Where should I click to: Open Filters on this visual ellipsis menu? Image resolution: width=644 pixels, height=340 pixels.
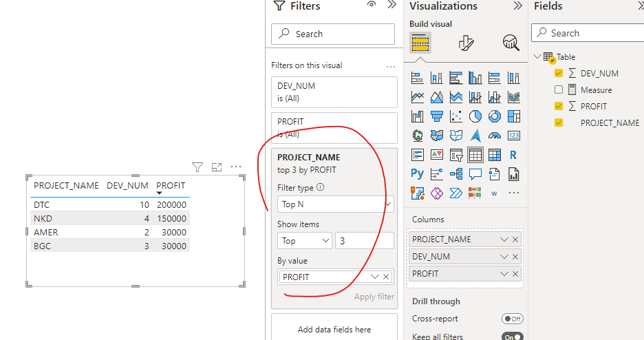391,66
